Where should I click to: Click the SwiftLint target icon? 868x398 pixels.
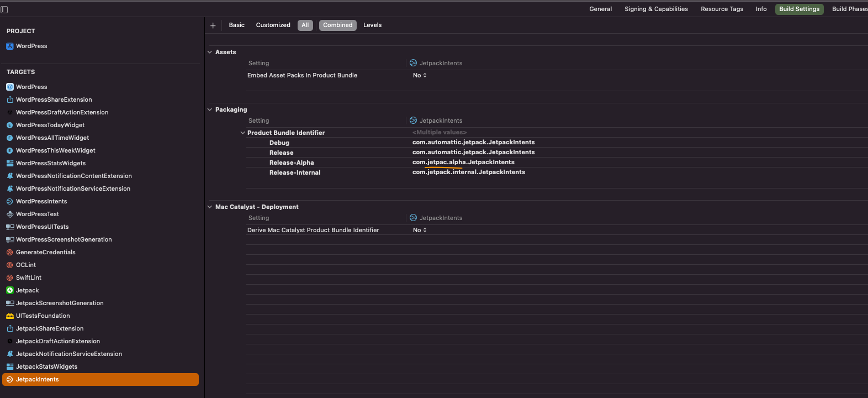tap(10, 277)
